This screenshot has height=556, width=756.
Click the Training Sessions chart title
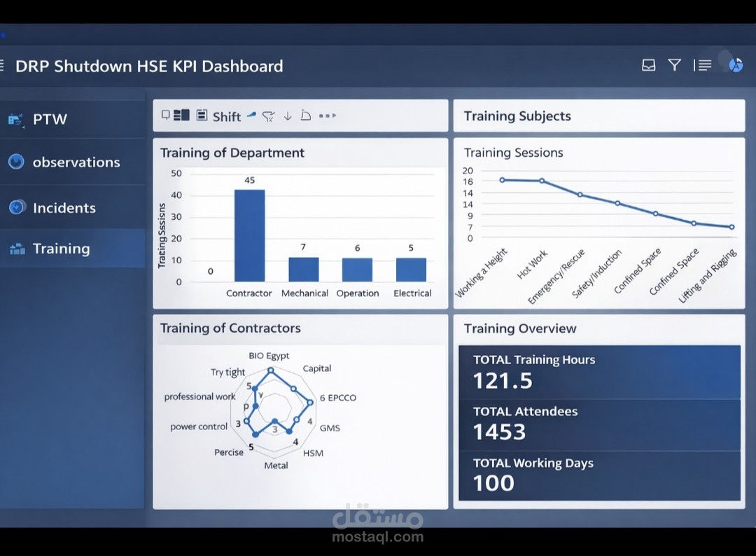514,153
